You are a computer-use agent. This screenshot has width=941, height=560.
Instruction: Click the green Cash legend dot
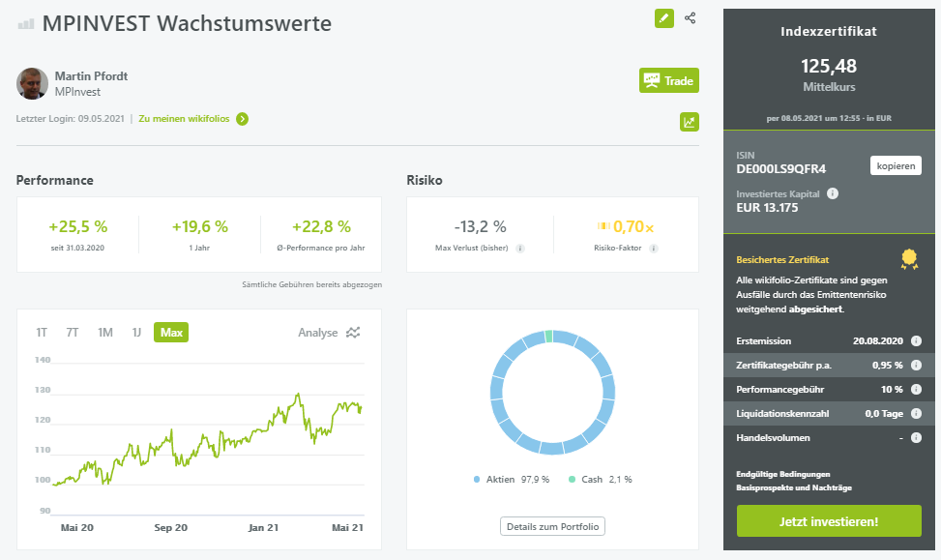point(572,480)
